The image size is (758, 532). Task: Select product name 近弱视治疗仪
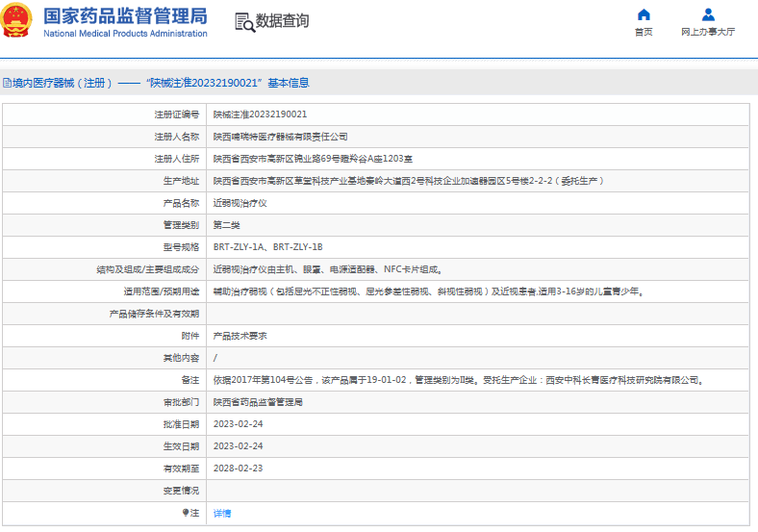point(240,203)
